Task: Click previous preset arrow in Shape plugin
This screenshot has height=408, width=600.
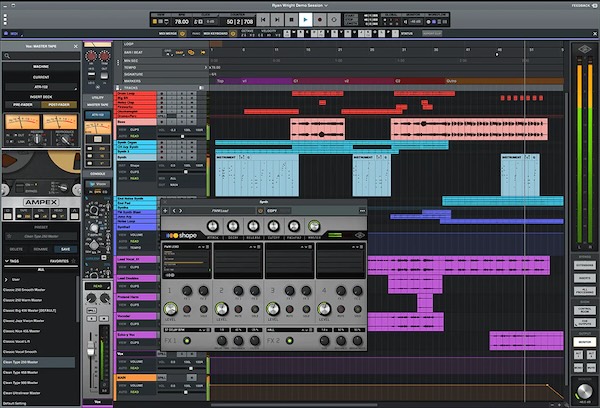Action: pos(174,211)
